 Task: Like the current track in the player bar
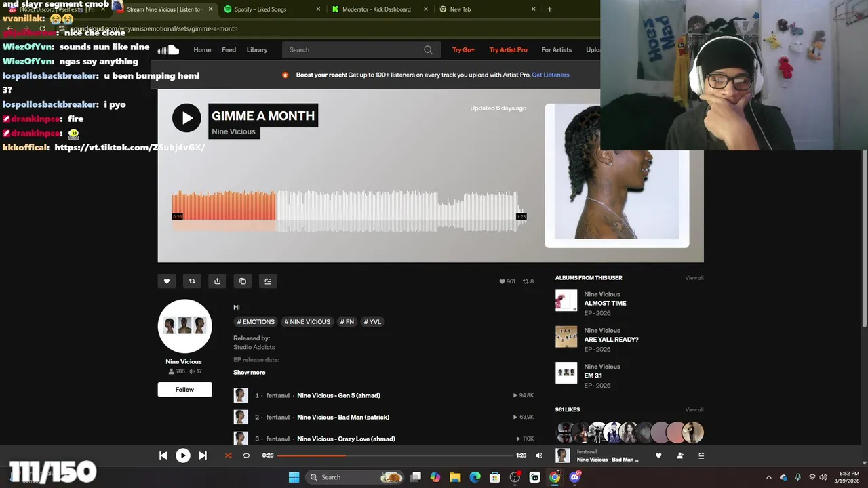coord(658,455)
